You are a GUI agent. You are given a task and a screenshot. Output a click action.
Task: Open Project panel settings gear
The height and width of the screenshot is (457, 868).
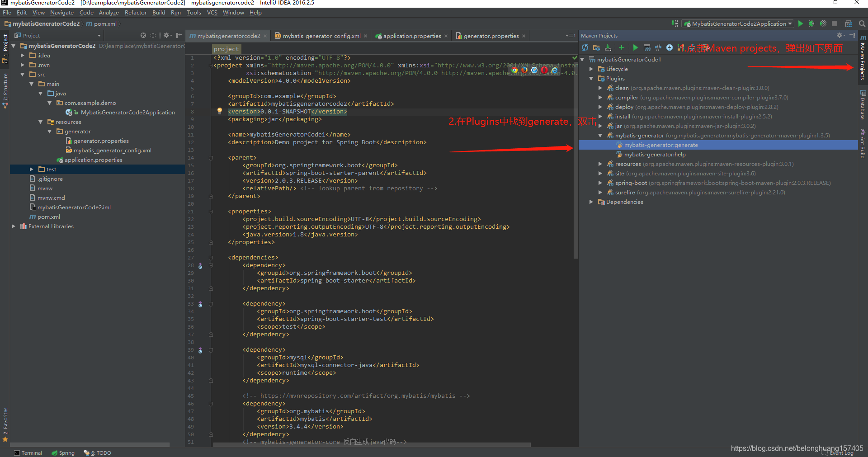167,35
